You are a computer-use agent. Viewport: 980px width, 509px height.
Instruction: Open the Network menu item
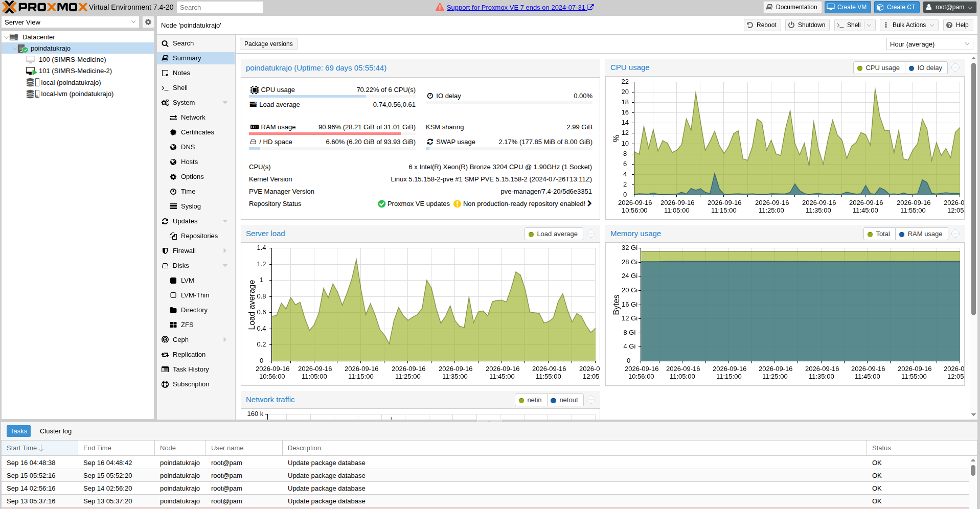[196, 118]
